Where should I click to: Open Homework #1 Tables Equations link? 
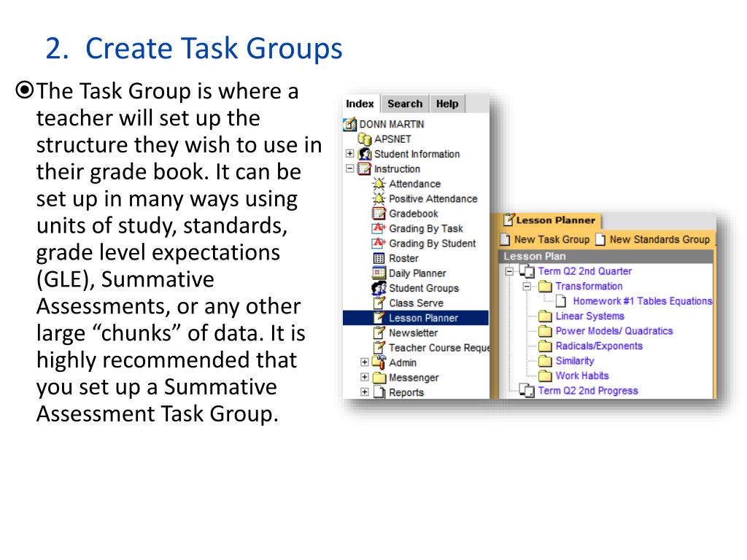click(643, 301)
